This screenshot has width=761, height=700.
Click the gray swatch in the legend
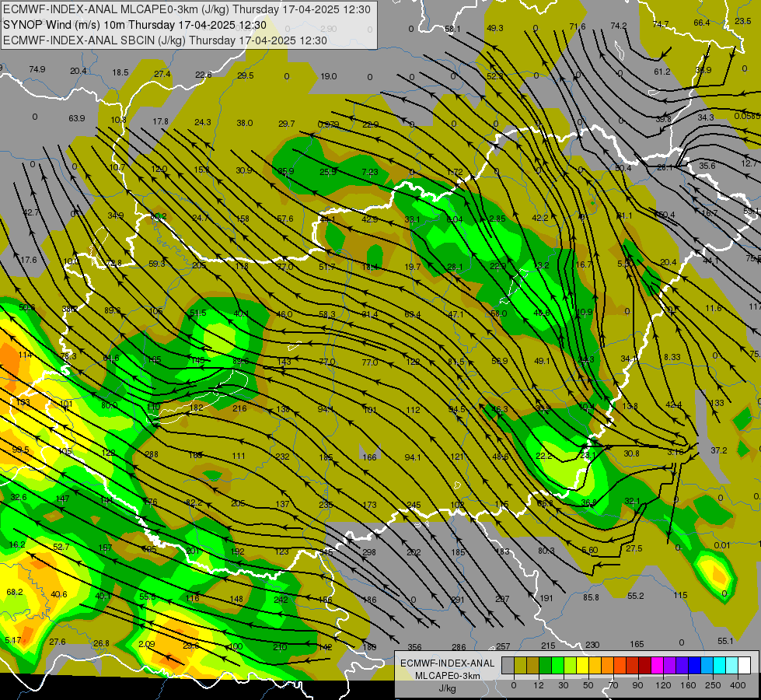click(x=508, y=665)
